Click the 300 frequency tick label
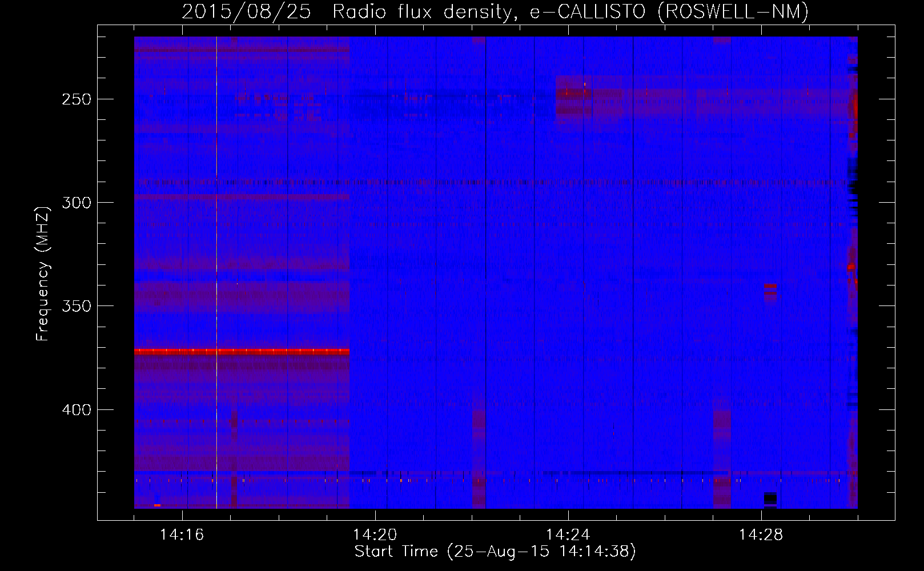The image size is (924, 571). click(x=77, y=203)
